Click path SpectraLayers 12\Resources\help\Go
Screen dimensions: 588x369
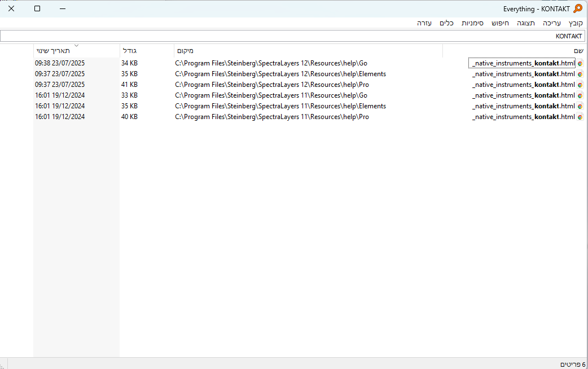pyautogui.click(x=271, y=63)
